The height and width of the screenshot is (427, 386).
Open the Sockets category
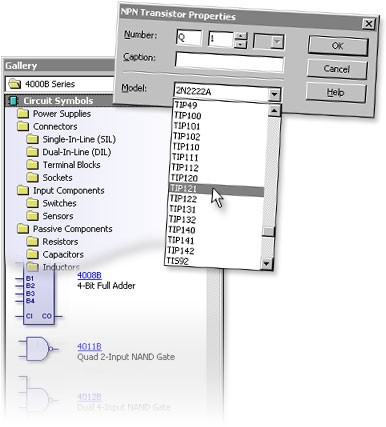pyautogui.click(x=57, y=178)
